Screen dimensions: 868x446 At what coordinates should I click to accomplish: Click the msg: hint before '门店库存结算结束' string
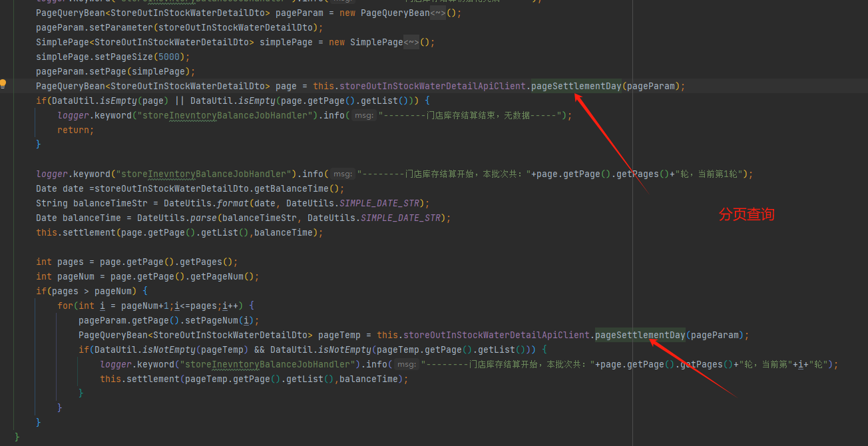coord(363,115)
